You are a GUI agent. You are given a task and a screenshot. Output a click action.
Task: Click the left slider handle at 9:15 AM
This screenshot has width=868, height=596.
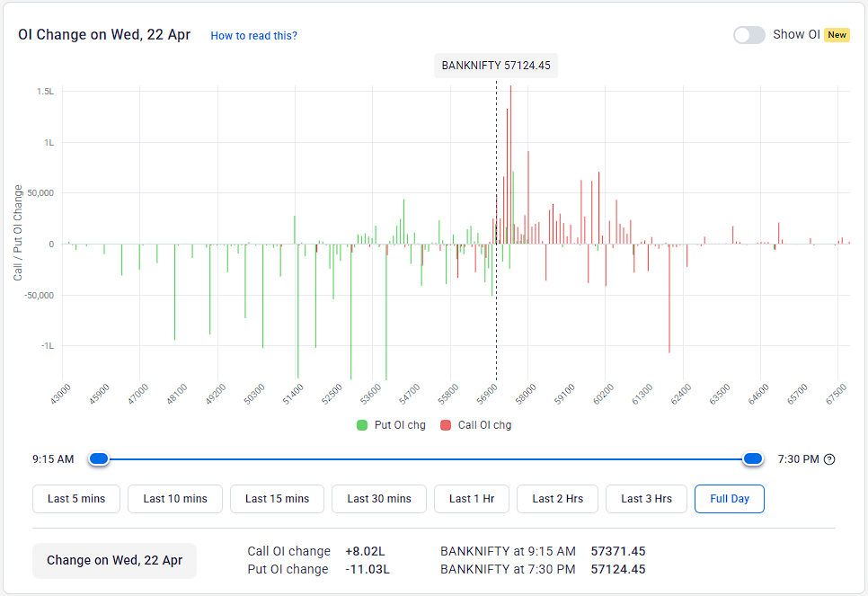click(99, 458)
